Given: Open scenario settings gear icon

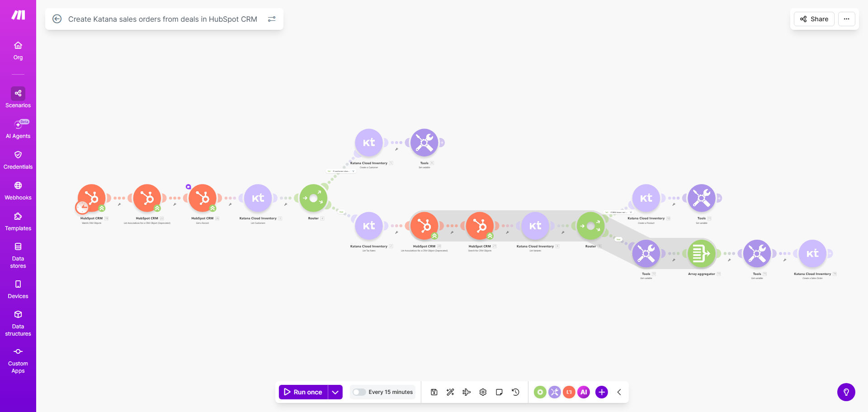Looking at the screenshot, I should 483,392.
